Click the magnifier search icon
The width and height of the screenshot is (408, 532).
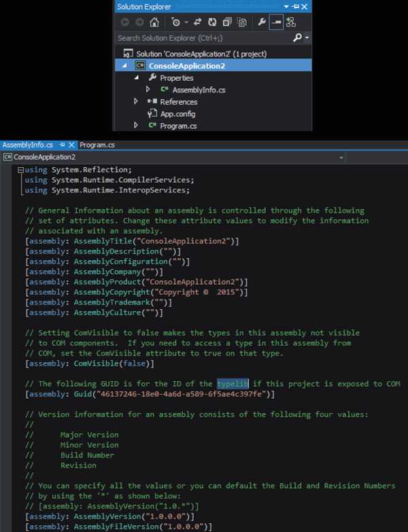click(297, 37)
